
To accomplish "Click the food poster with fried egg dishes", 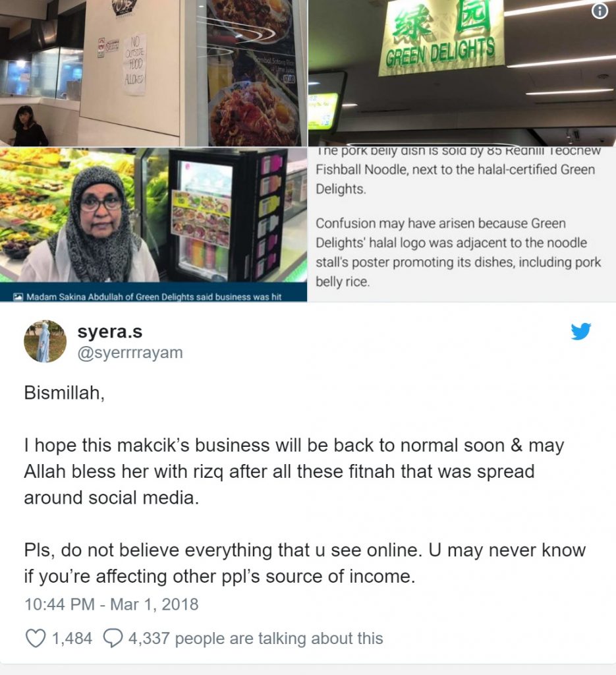I will click(253, 73).
